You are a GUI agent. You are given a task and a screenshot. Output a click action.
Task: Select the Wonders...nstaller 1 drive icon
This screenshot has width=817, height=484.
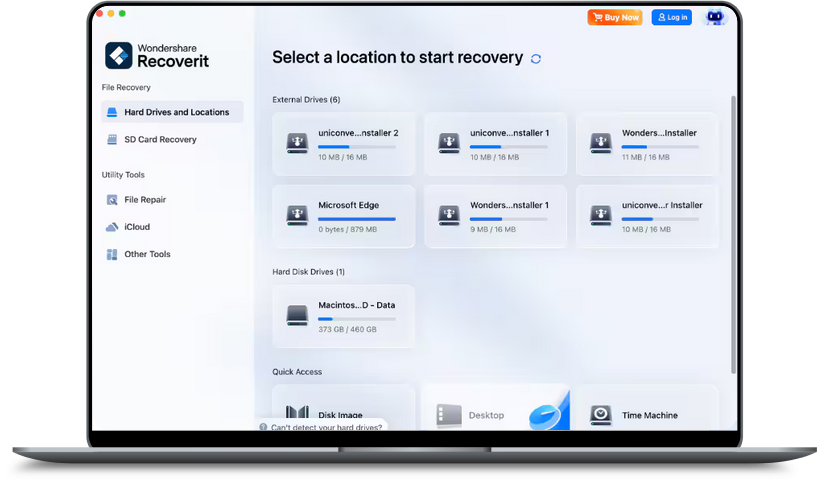click(449, 215)
